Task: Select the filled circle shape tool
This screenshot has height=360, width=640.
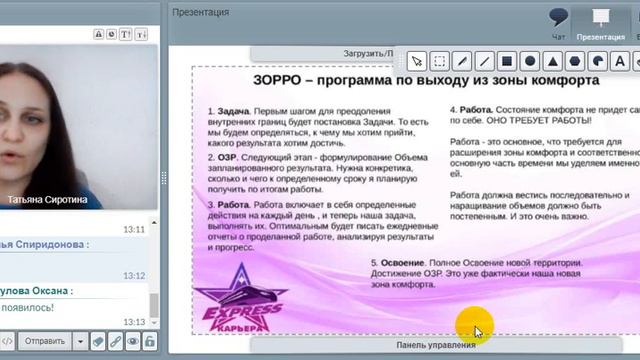Action: (530, 61)
